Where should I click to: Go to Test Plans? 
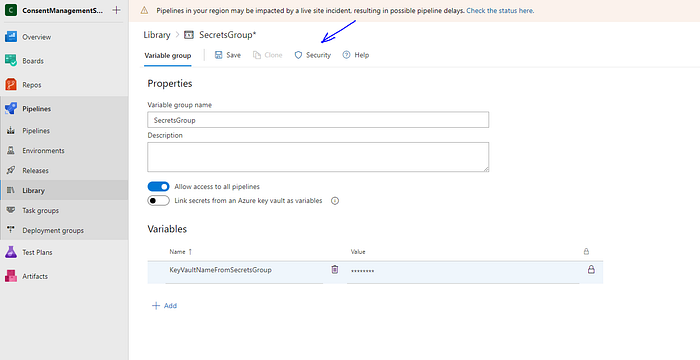click(37, 252)
